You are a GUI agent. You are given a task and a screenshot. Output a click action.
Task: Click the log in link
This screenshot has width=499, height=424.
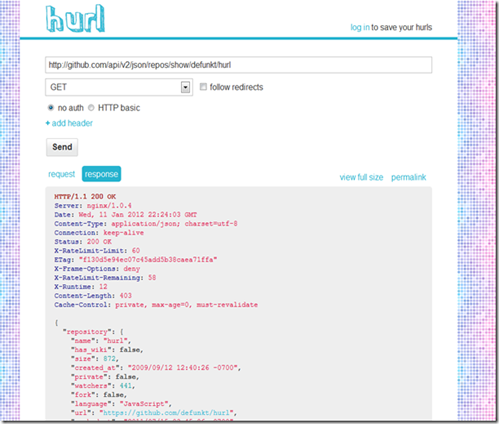[360, 27]
